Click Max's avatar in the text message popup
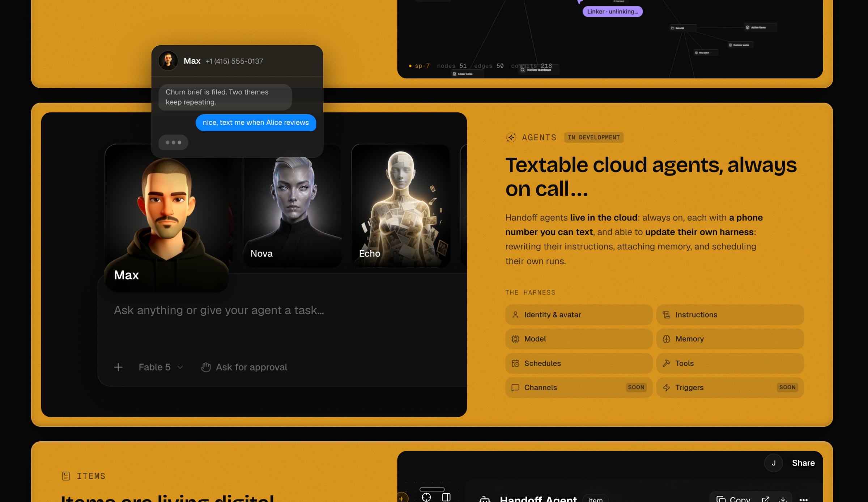The image size is (868, 502). pyautogui.click(x=168, y=61)
